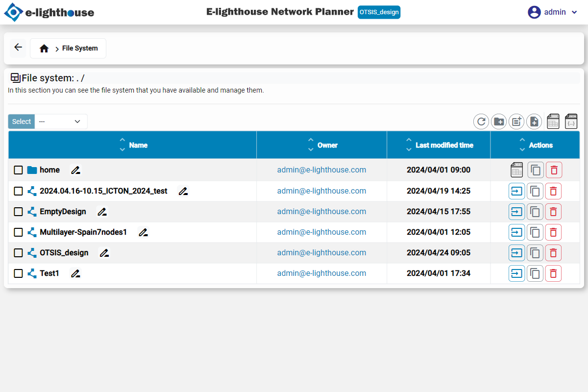
Task: Rename the Multilayer-Spain7nodes1 design
Action: [143, 232]
